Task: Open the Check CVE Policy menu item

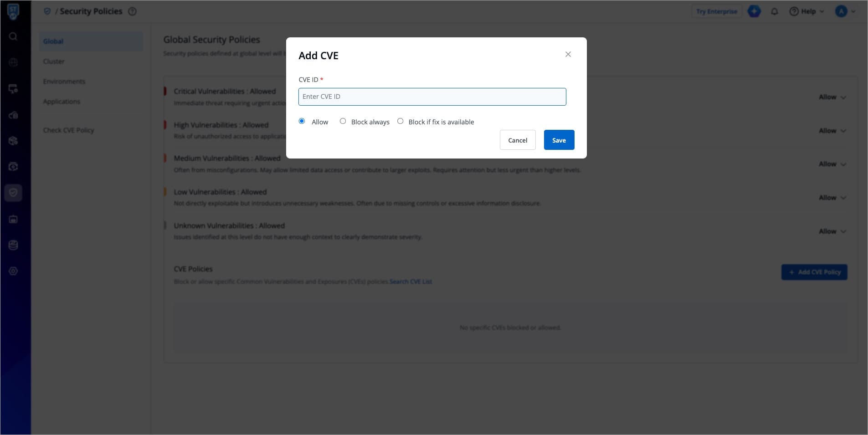Action: (68, 130)
